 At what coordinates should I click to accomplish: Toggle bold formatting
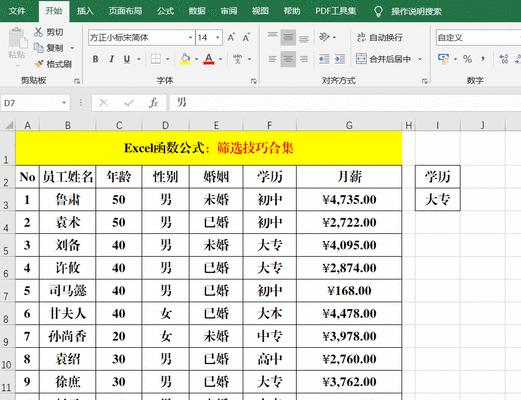[96, 59]
